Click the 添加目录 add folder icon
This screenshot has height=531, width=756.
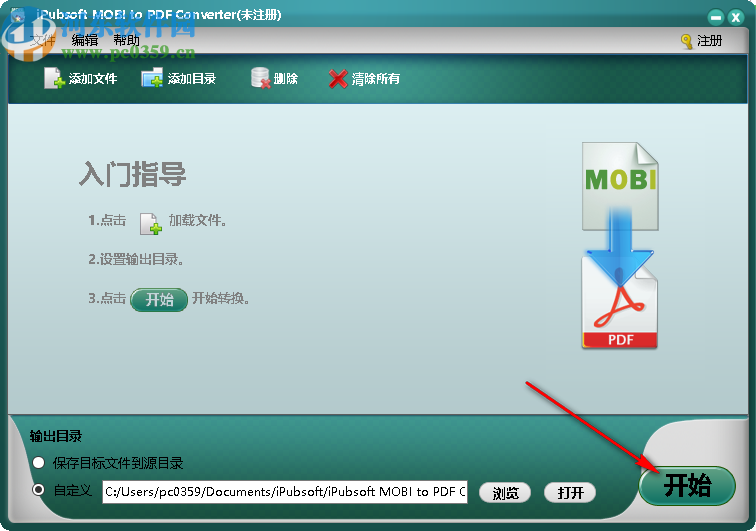tap(152, 78)
